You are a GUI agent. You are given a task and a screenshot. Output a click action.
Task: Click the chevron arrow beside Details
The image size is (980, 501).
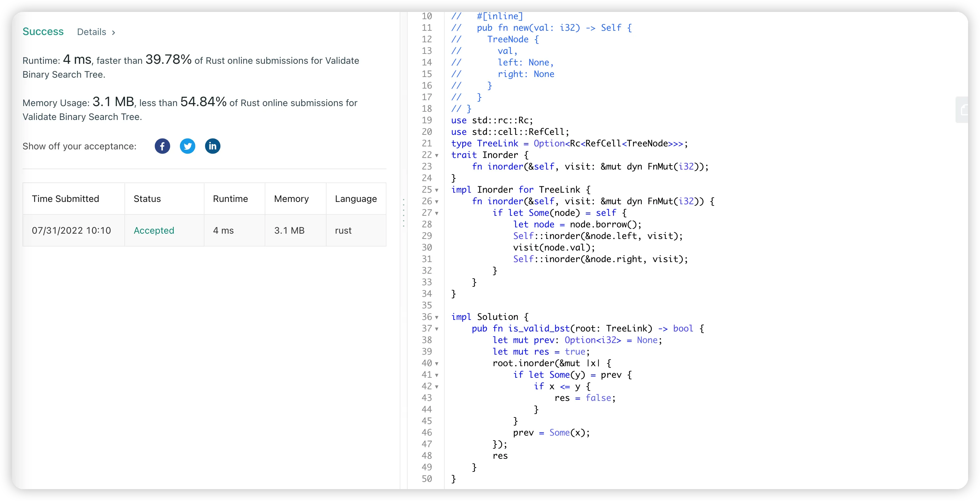[113, 32]
